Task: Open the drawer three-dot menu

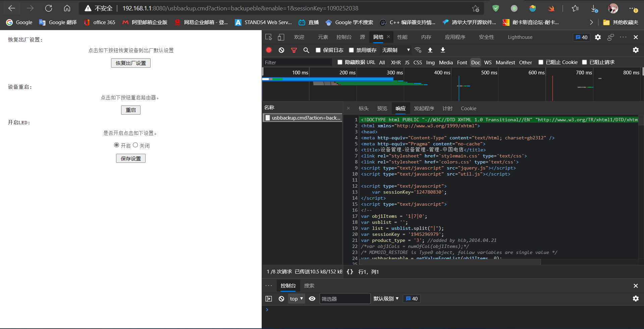Action: [269, 286]
